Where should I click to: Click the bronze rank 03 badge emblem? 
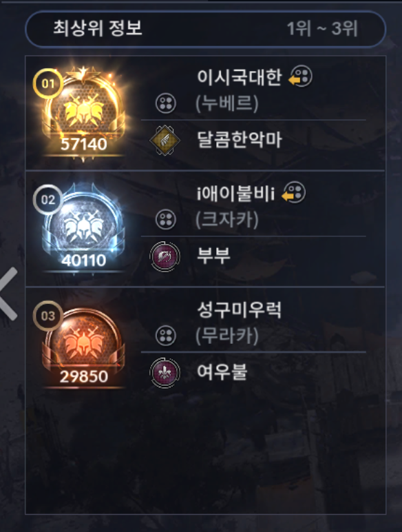tap(84, 346)
